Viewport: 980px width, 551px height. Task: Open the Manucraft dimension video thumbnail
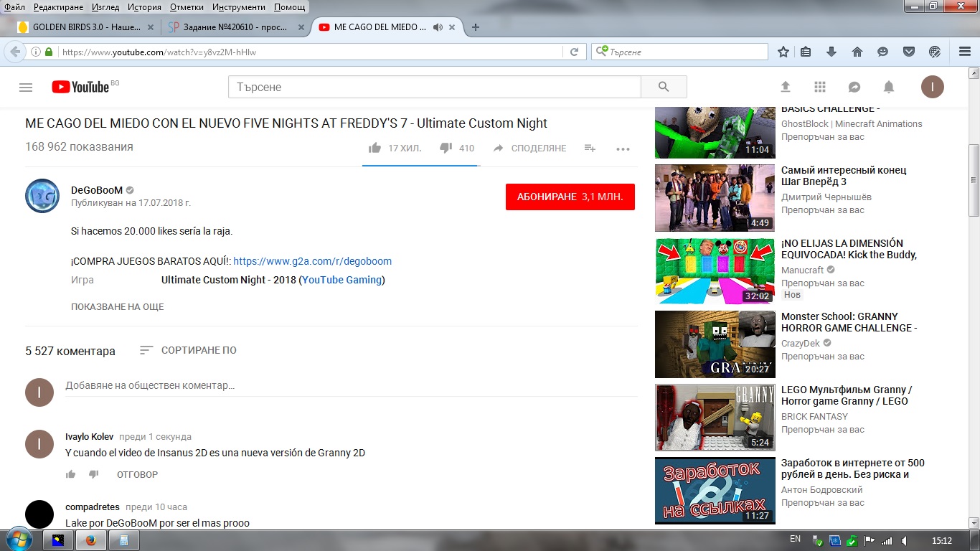coord(715,271)
